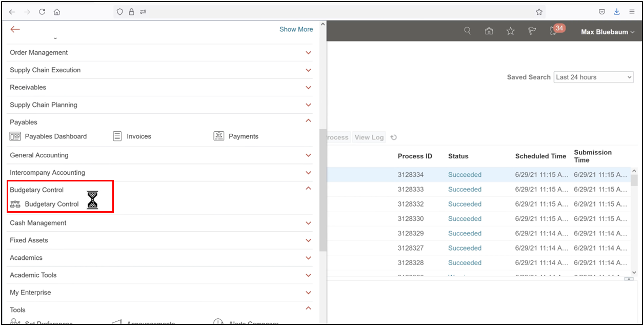Open Announcements using its megaphone icon
644x326 pixels.
click(117, 322)
